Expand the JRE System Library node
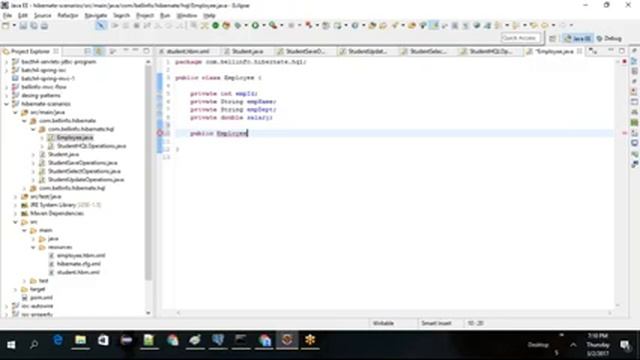 (x=16, y=205)
